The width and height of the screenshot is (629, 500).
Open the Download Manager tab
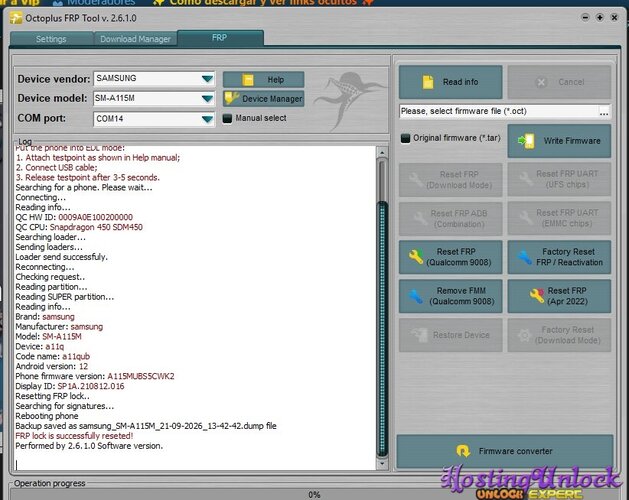[136, 39]
